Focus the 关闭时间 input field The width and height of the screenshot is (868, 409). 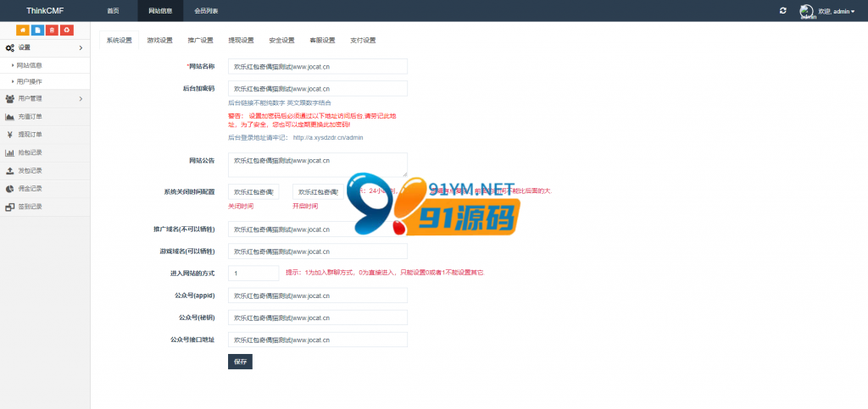(x=253, y=192)
